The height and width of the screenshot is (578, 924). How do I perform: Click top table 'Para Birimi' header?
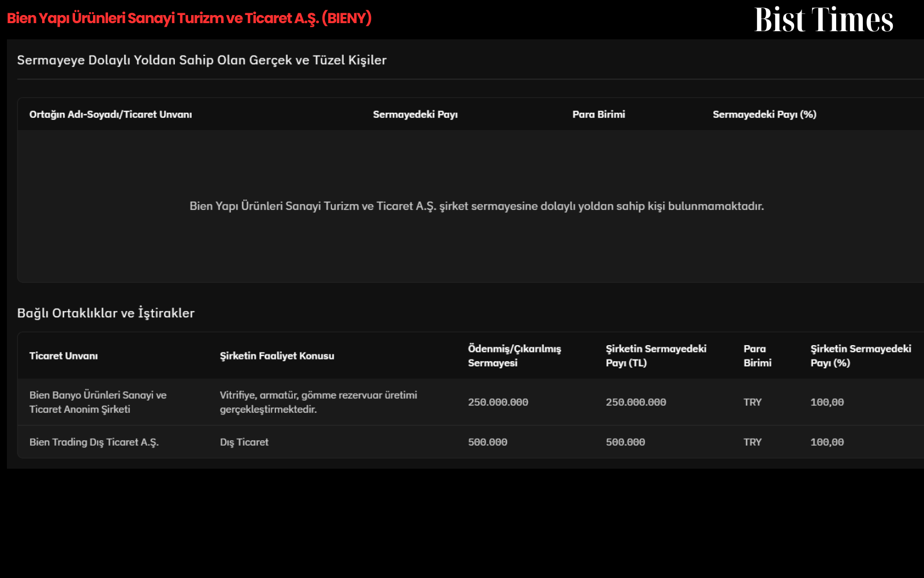click(x=599, y=114)
